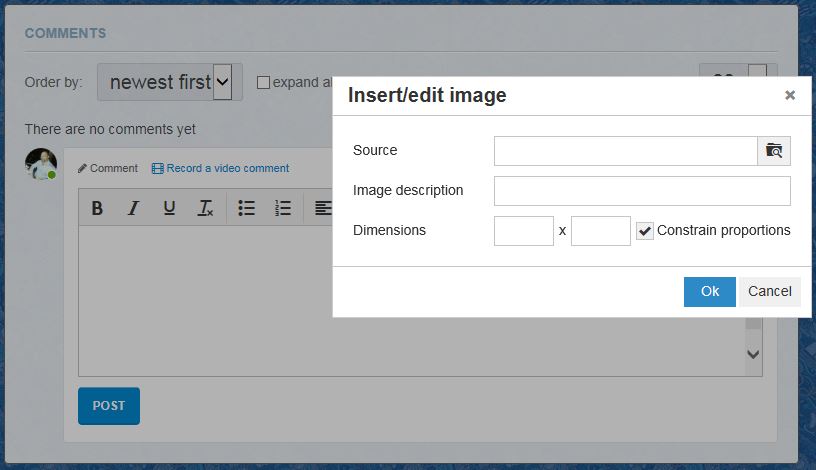Clear formatting with the Tx icon
The height and width of the screenshot is (470, 816).
click(205, 208)
